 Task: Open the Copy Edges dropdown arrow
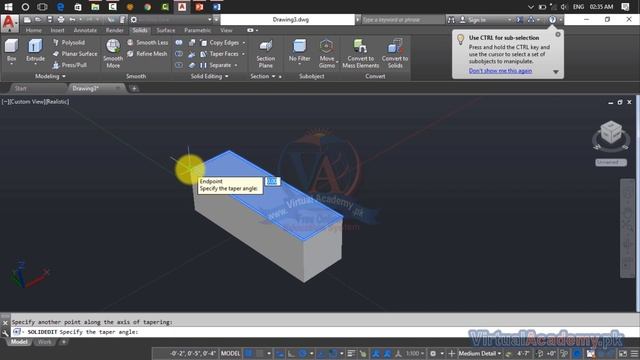(244, 43)
